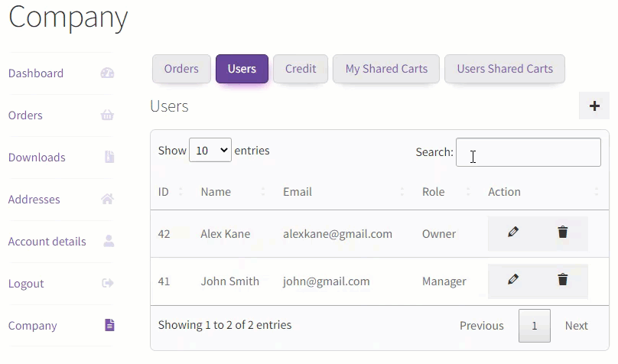This screenshot has width=618, height=364.
Task: Click the Company document icon in sidebar
Action: point(109,325)
